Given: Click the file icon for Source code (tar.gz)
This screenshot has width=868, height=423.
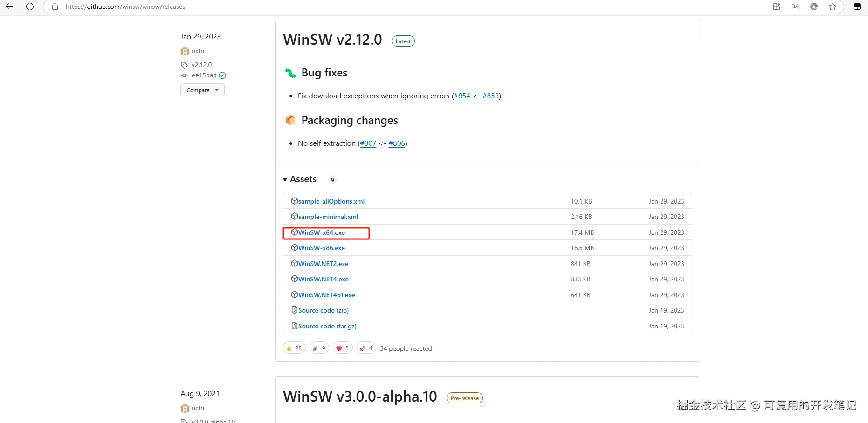Looking at the screenshot, I should (295, 326).
